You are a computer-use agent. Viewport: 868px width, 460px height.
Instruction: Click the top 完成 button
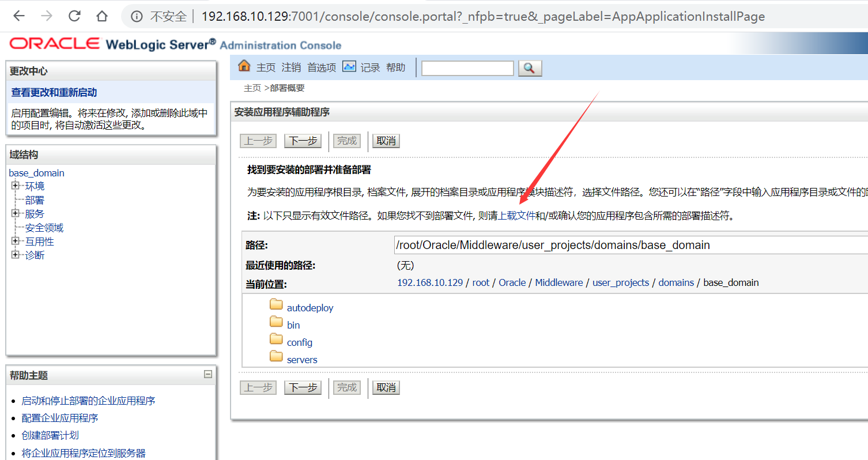[x=347, y=141]
